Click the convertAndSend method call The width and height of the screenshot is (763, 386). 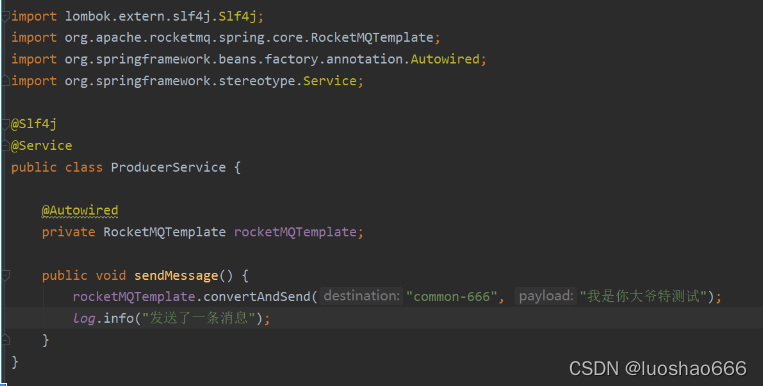tap(256, 296)
